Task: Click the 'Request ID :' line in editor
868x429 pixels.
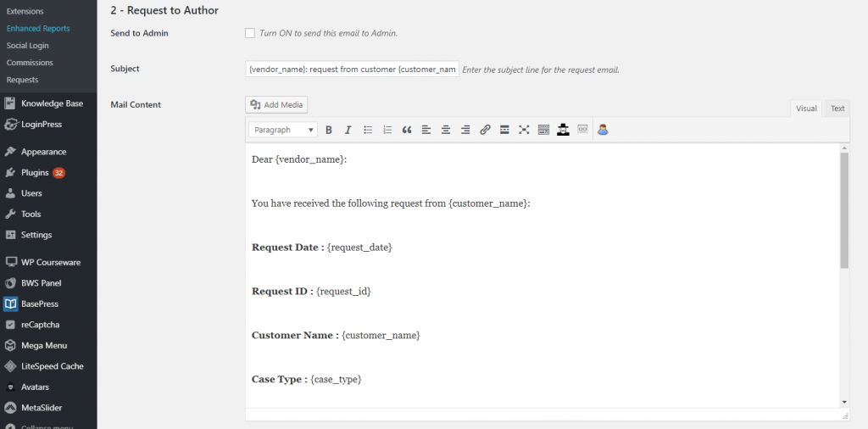Action: pos(311,291)
